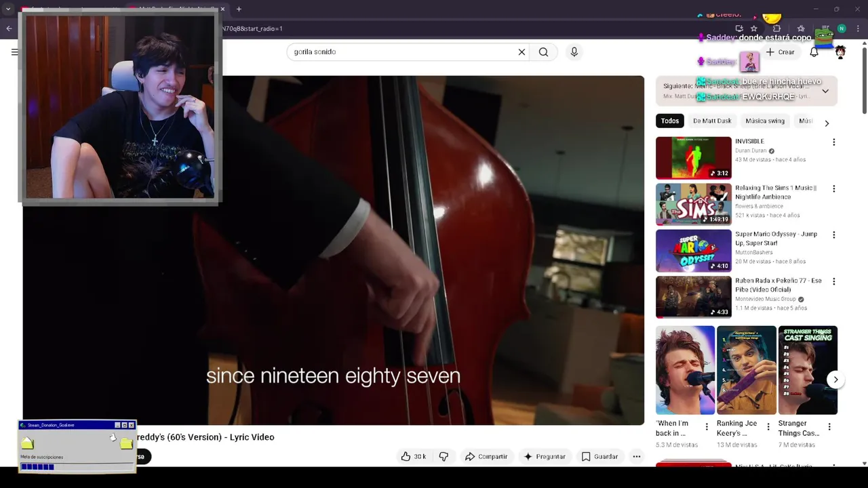Click the Crear button
The width and height of the screenshot is (868, 488).
click(781, 52)
